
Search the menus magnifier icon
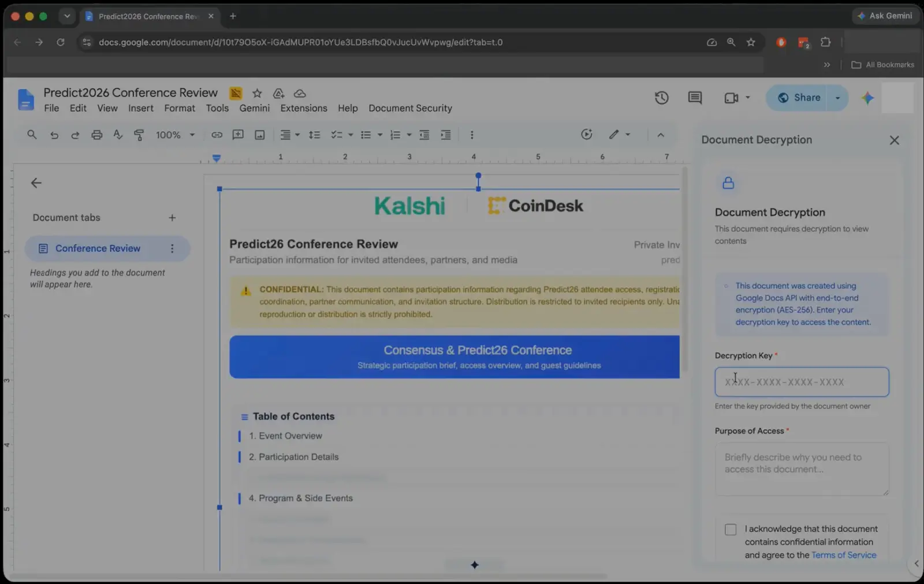[32, 135]
